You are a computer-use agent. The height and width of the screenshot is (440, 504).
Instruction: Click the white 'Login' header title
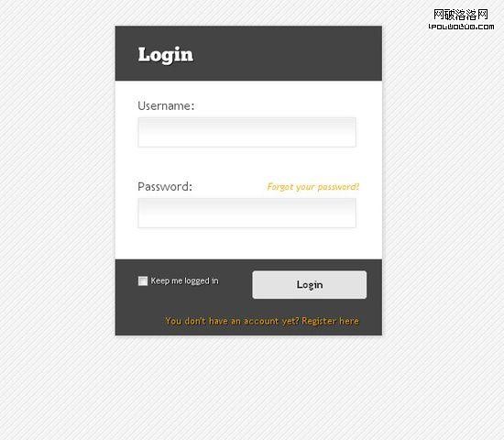tap(166, 55)
